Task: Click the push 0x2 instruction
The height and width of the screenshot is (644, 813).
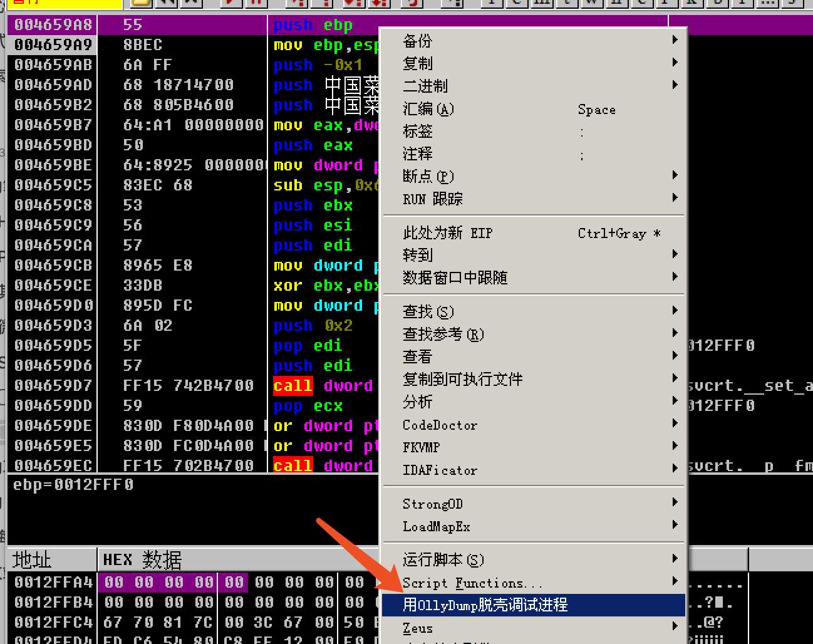Action: (313, 326)
